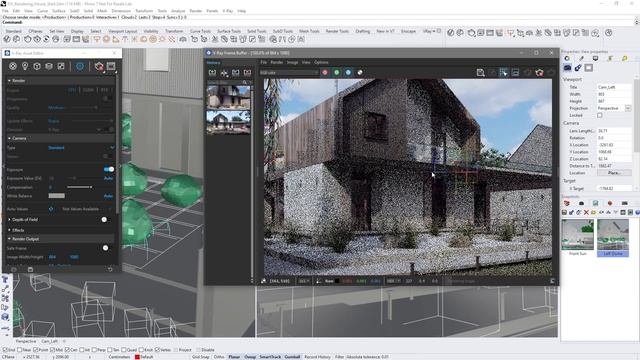The width and height of the screenshot is (640, 360).
Task: Click red X delete icon in snapshots toolbar
Action: click(x=586, y=212)
